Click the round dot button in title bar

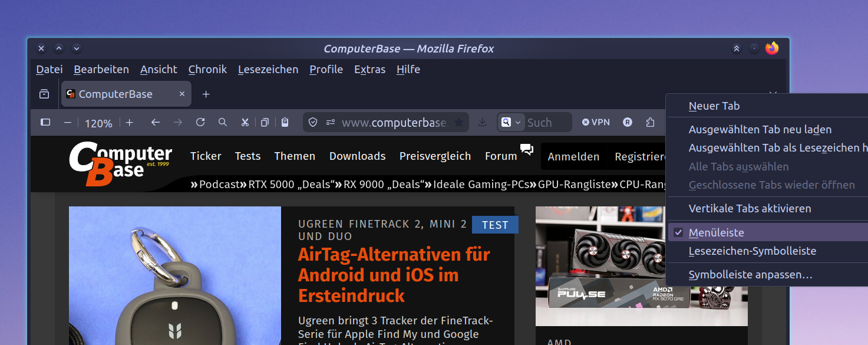point(754,48)
